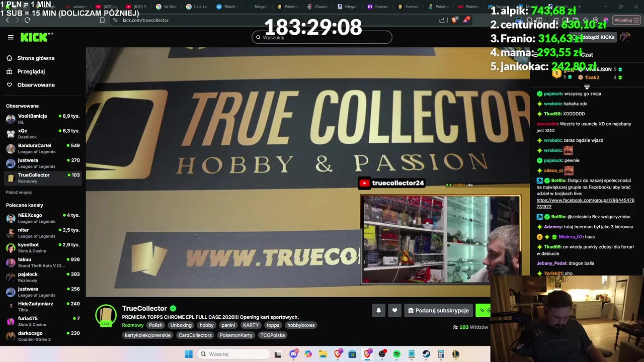Open Task View from the taskbar

tap(278, 354)
